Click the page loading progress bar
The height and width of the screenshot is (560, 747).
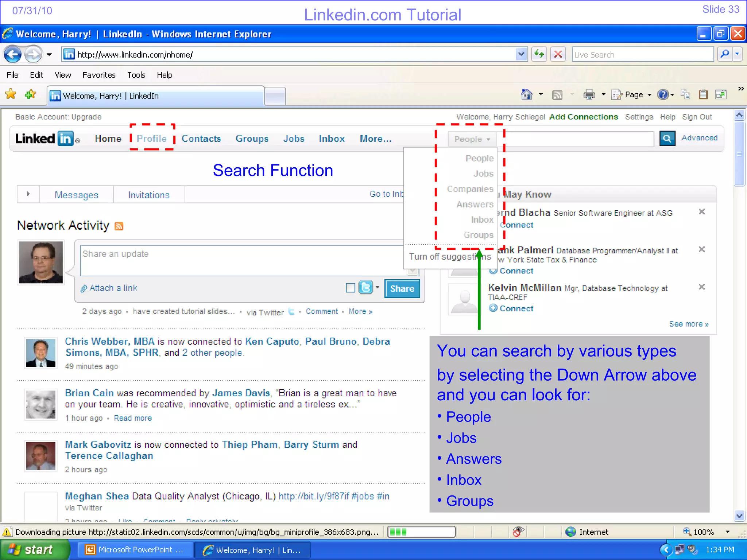[421, 532]
